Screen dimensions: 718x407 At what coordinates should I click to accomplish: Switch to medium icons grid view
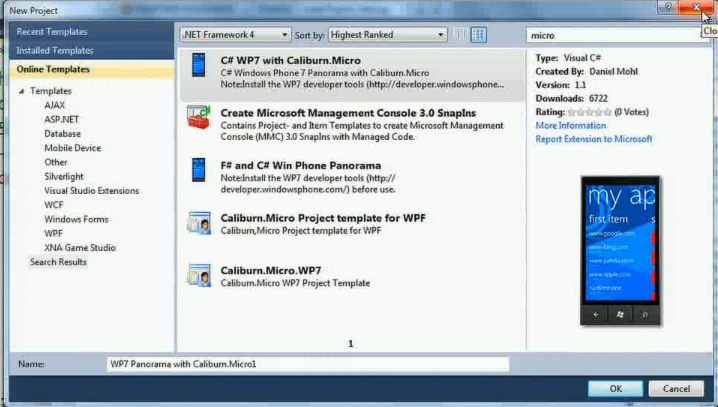[x=479, y=35]
